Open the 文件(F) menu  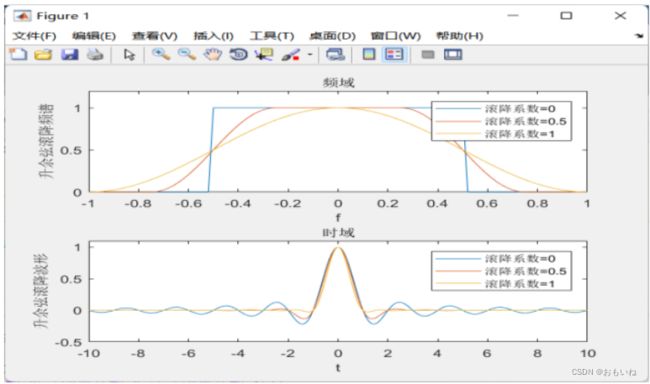pyautogui.click(x=34, y=36)
